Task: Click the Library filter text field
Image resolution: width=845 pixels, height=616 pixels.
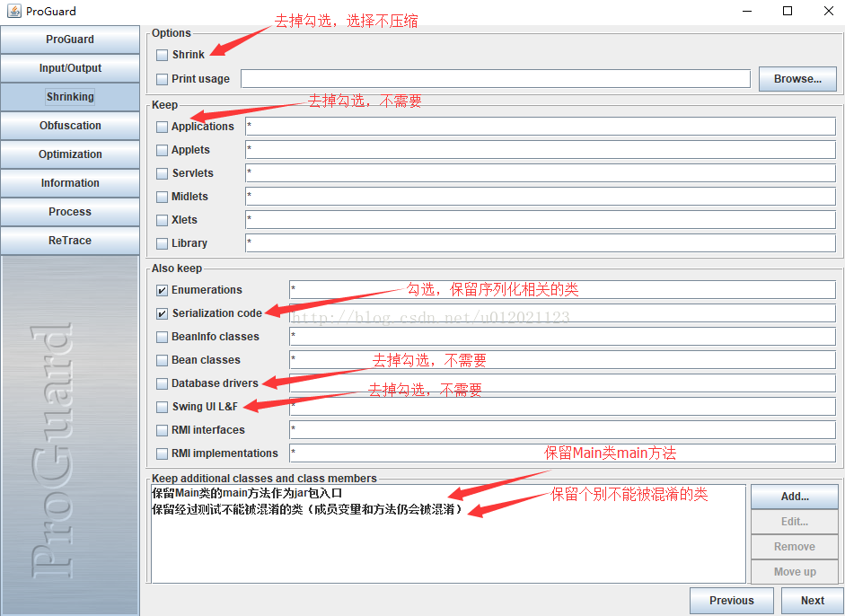Action: click(541, 243)
